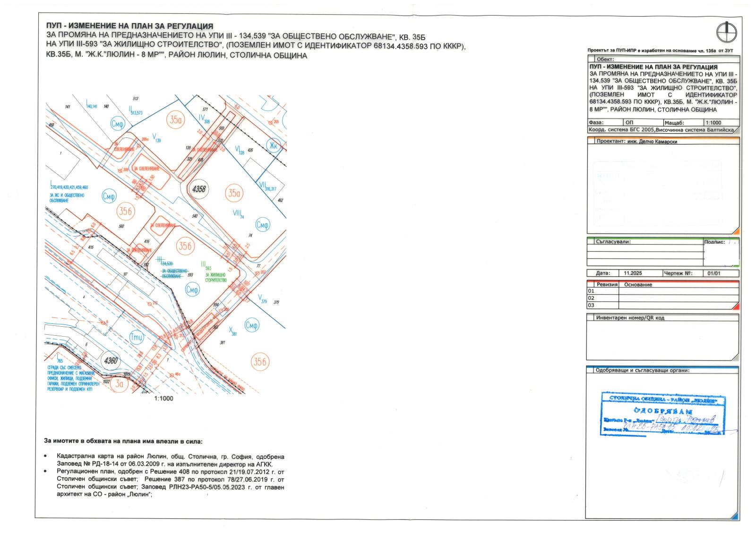Tick the box next to Инвентарен номер/QR код

coord(590,318)
